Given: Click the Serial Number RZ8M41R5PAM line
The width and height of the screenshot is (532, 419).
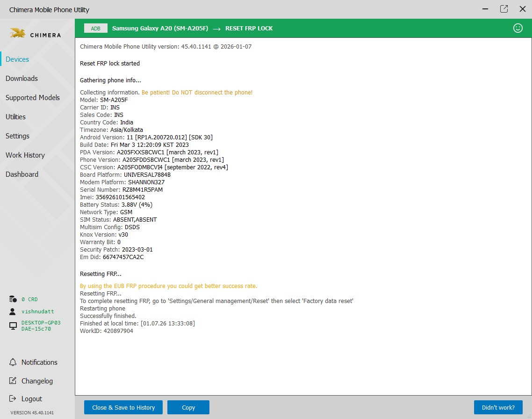Looking at the screenshot, I should tap(121, 190).
